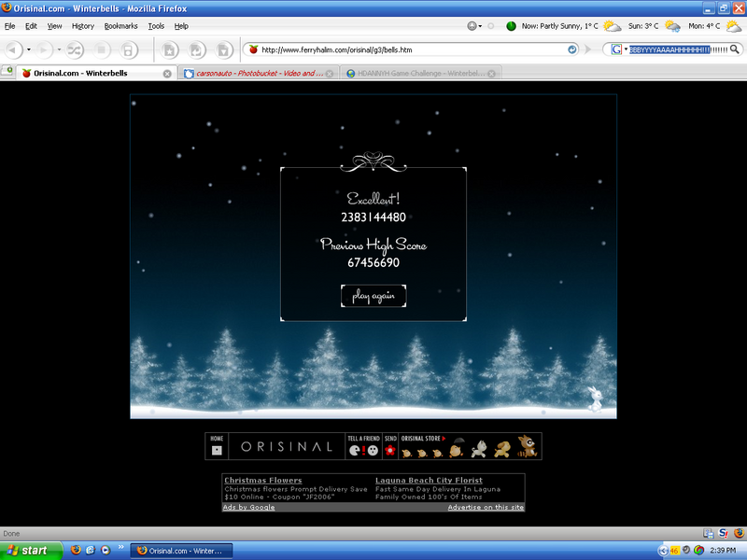Switch to carsonauto - Photobucket tab
This screenshot has width=747, height=560.
coord(258,74)
